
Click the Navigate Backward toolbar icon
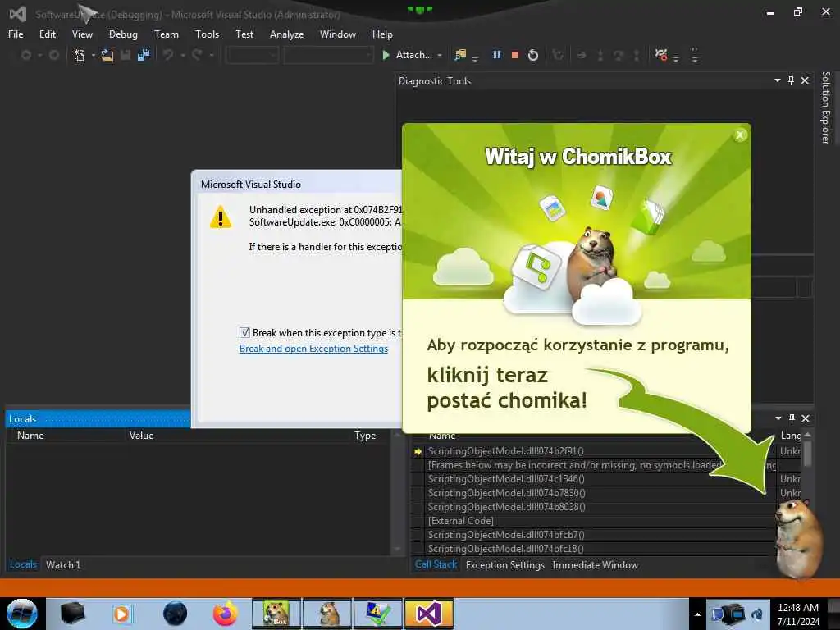[25, 55]
